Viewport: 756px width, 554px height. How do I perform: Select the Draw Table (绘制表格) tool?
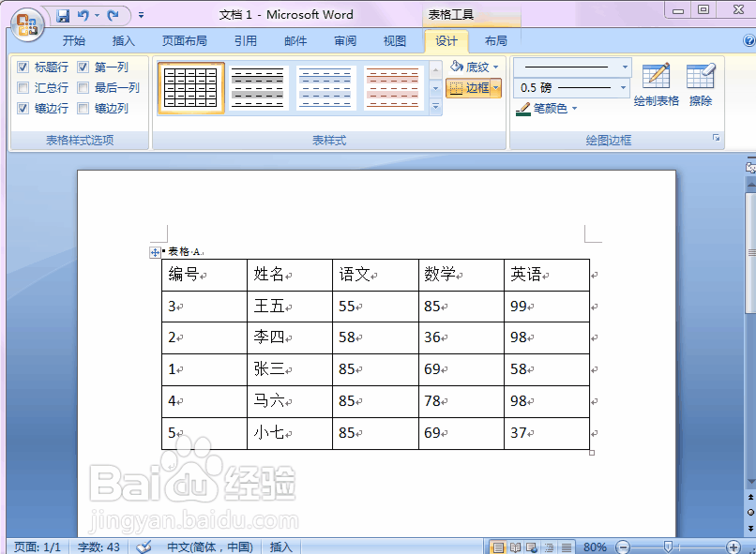655,84
